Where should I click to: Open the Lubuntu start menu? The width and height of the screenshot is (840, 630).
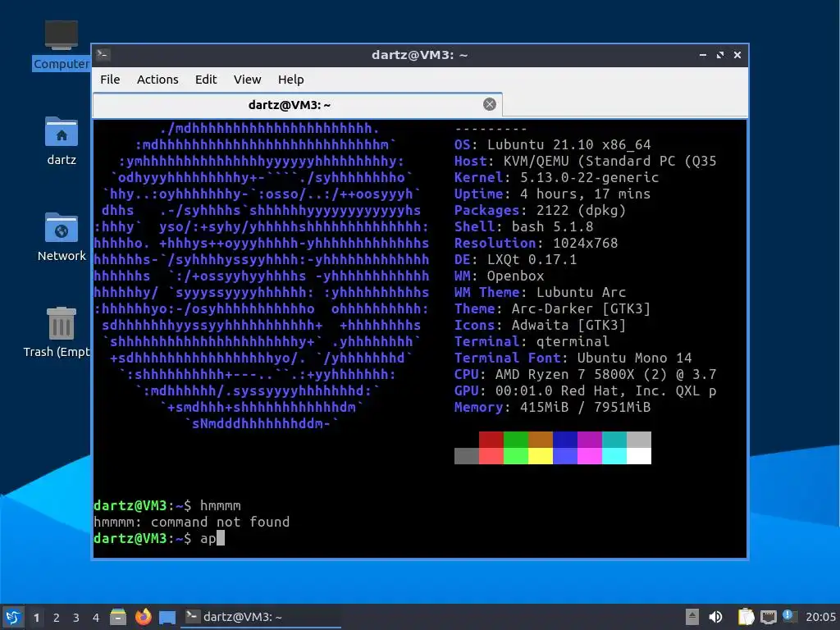(12, 617)
